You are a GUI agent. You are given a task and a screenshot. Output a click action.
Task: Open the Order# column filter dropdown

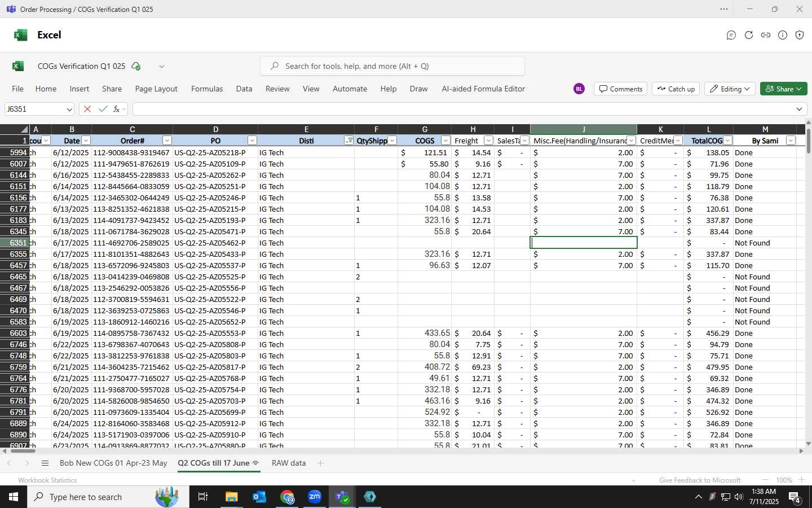coord(167,141)
